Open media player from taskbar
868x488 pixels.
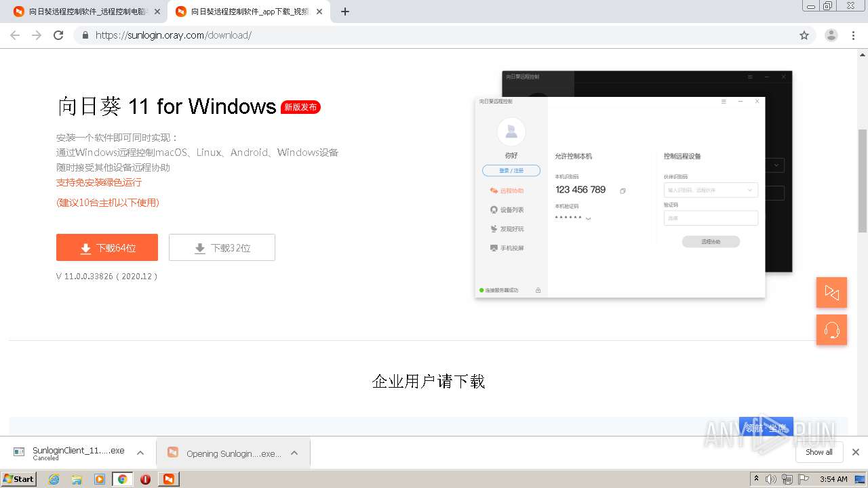100,479
